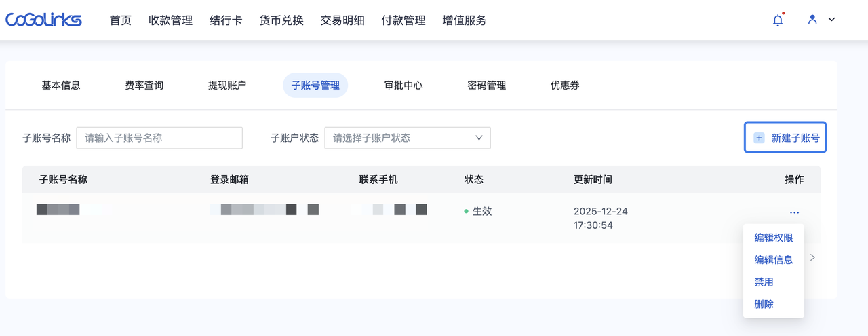This screenshot has height=336, width=868.
Task: Click the 登录邮箱 column header
Action: [x=229, y=180]
